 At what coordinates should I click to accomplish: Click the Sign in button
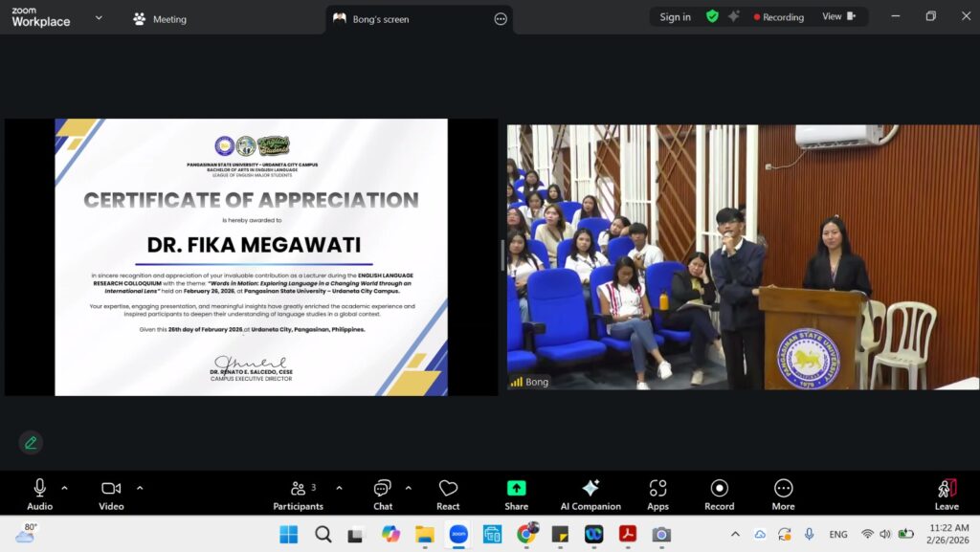click(675, 17)
